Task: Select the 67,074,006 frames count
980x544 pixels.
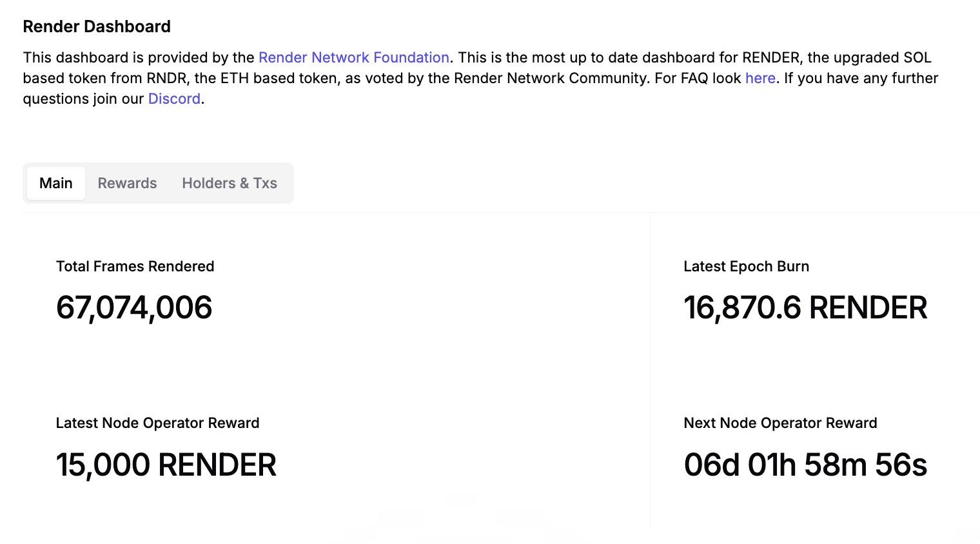Action: 134,307
